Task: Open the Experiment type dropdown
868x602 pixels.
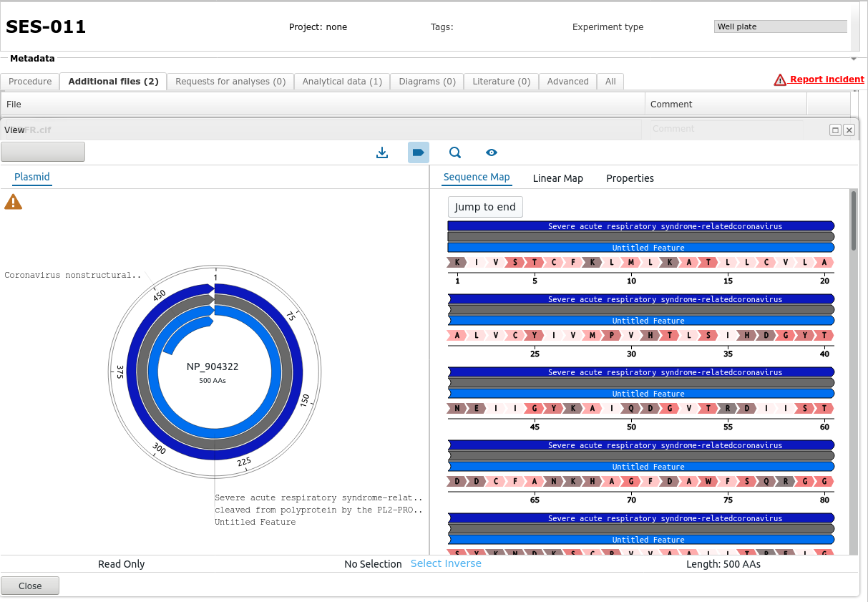Action: [780, 26]
